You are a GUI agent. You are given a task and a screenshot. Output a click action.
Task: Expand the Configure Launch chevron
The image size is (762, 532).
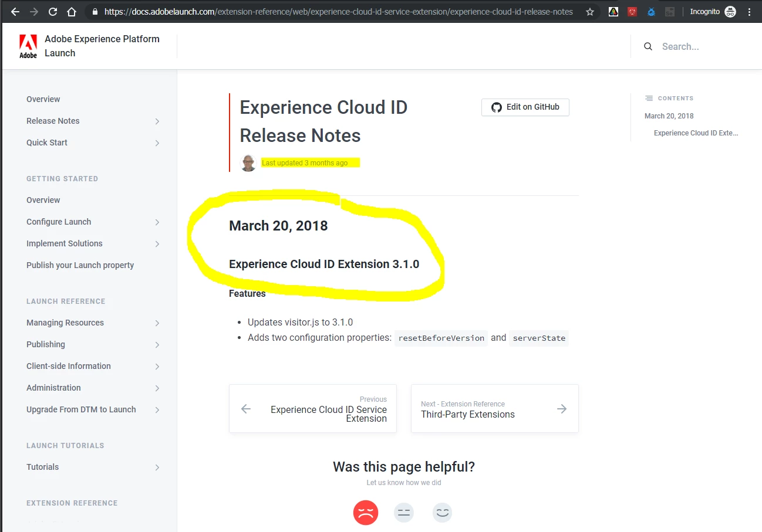[x=157, y=222]
